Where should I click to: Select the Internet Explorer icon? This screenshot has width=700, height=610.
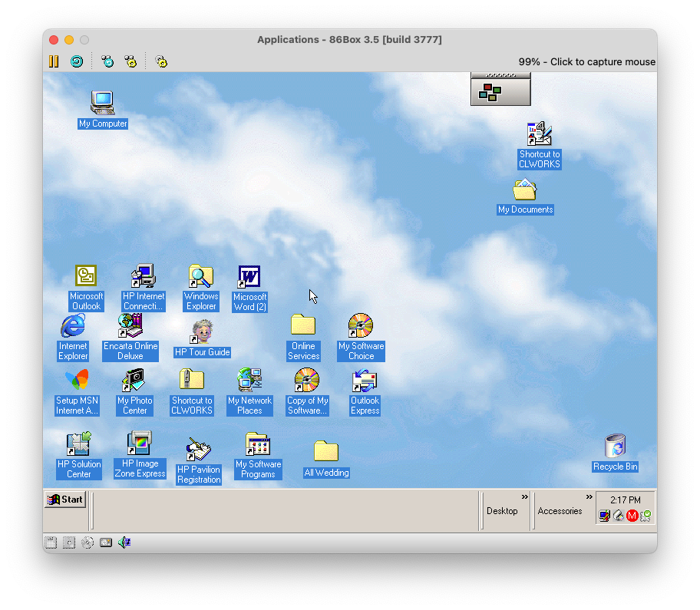[x=73, y=338]
